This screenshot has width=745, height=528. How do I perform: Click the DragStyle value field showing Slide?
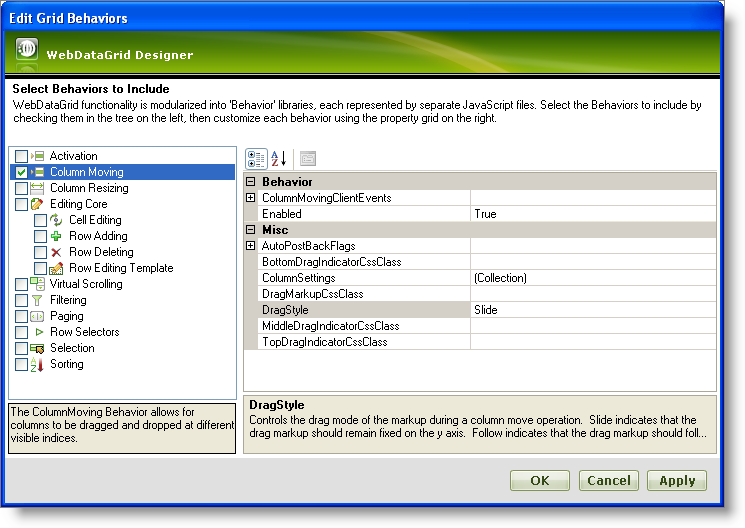(592, 310)
